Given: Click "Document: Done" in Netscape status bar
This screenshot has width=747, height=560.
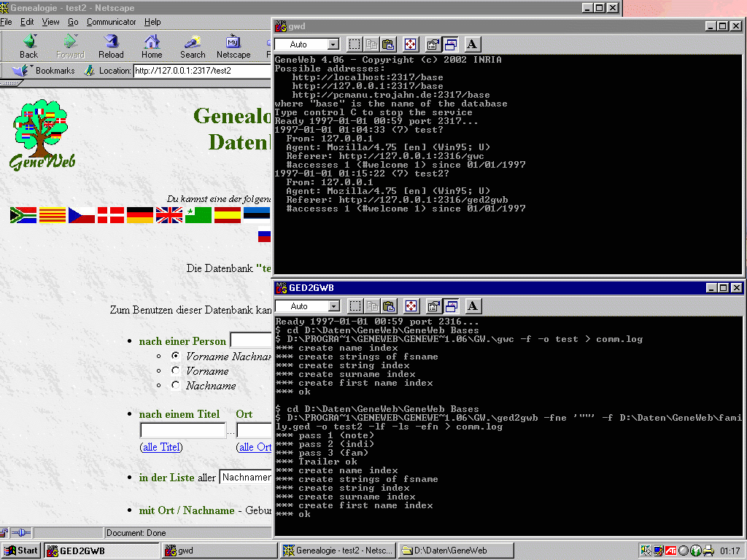Looking at the screenshot, I should (x=136, y=533).
